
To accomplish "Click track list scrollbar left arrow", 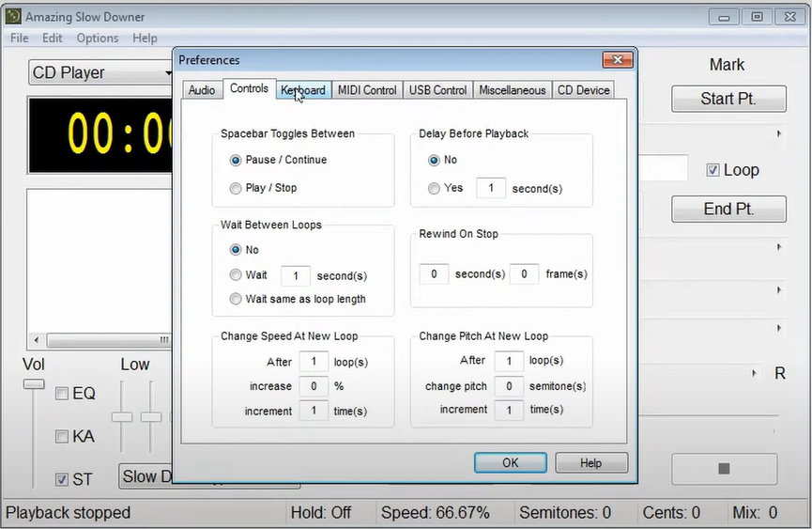I will tap(37, 340).
